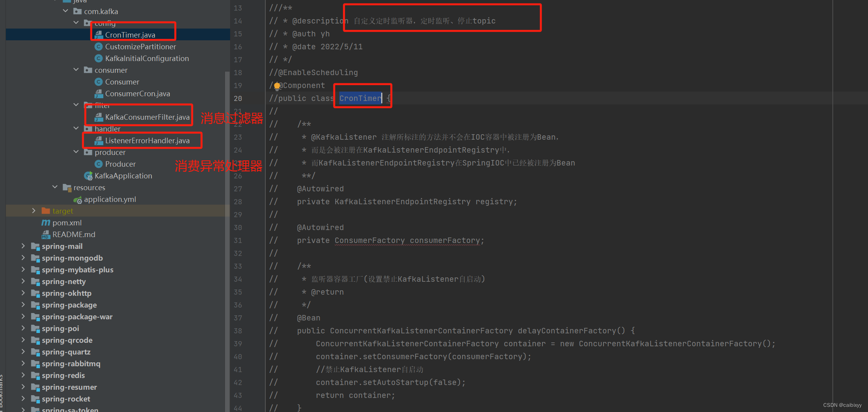
Task: Click the application.yml Spring config icon
Action: (x=77, y=200)
